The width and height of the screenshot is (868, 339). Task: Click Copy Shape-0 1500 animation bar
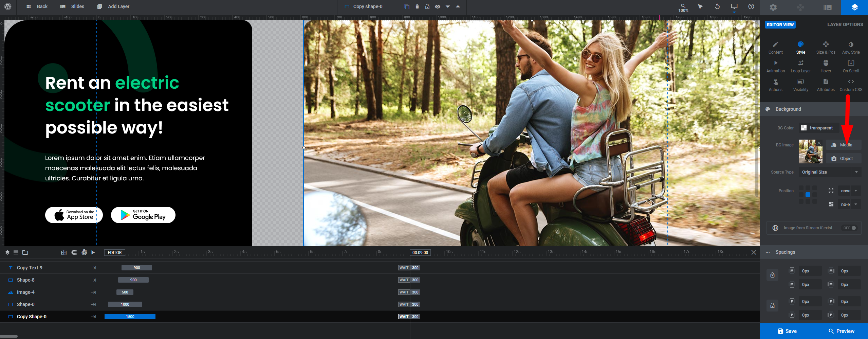pyautogui.click(x=130, y=317)
